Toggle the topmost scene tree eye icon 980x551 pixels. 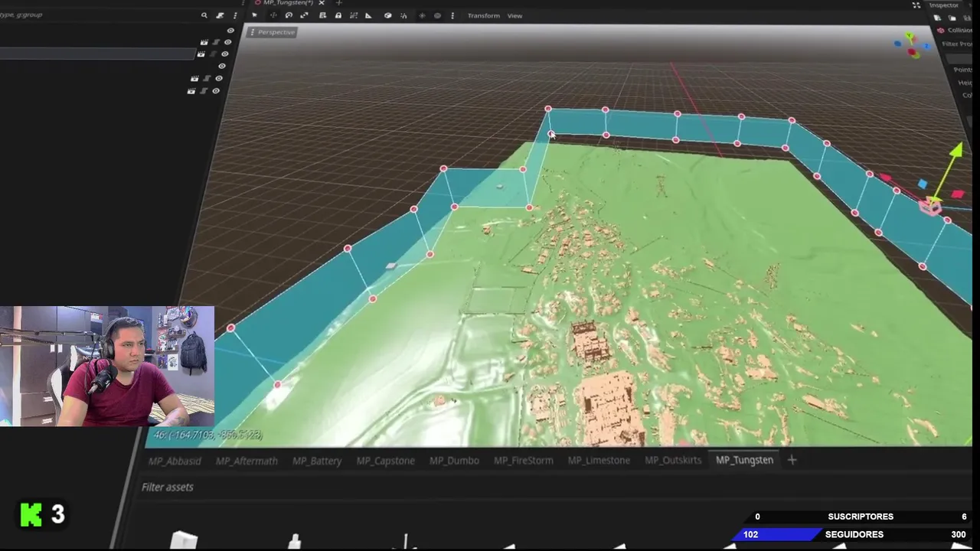point(230,31)
